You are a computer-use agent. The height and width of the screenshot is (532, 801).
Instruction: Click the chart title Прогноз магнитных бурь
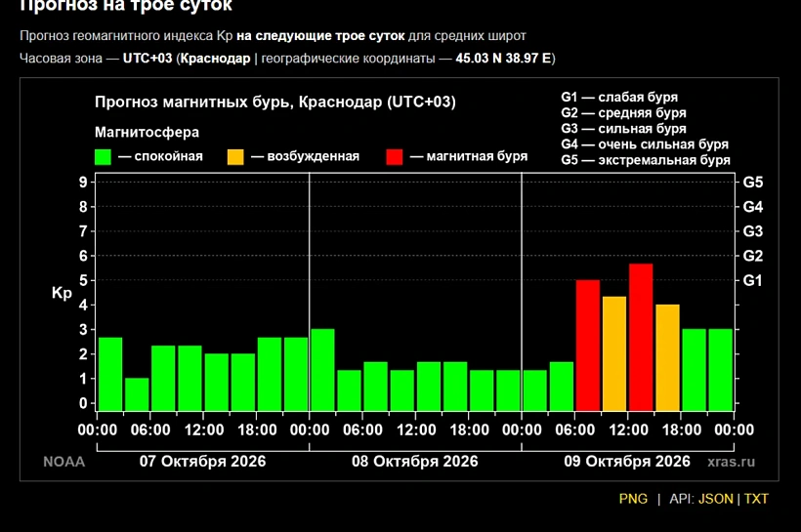click(x=275, y=102)
